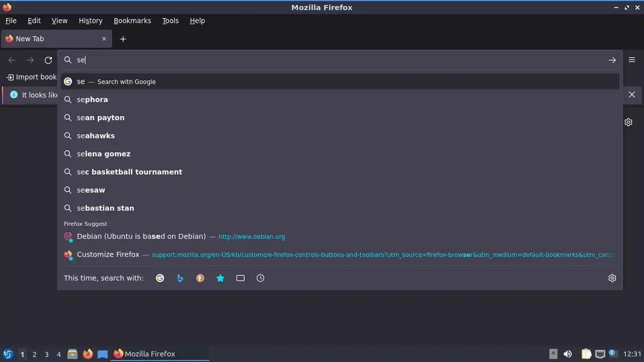Click the info icon in notification bar
644x362 pixels.
point(14,95)
